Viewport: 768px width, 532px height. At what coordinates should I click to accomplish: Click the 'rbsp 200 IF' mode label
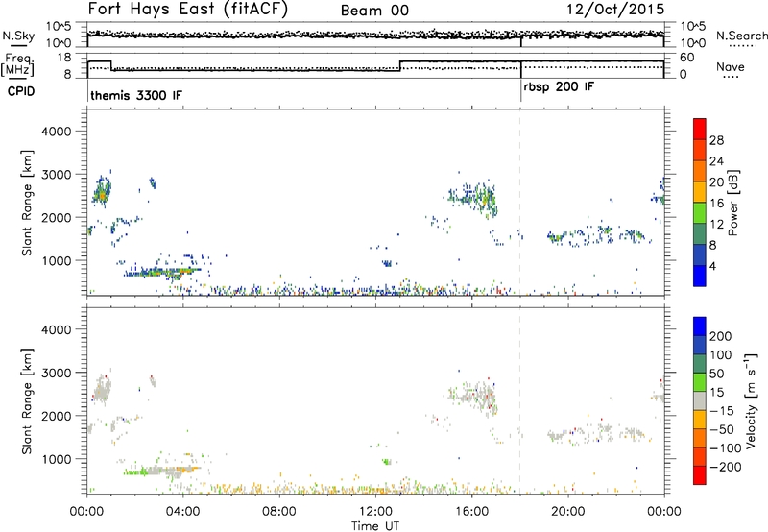coord(559,87)
